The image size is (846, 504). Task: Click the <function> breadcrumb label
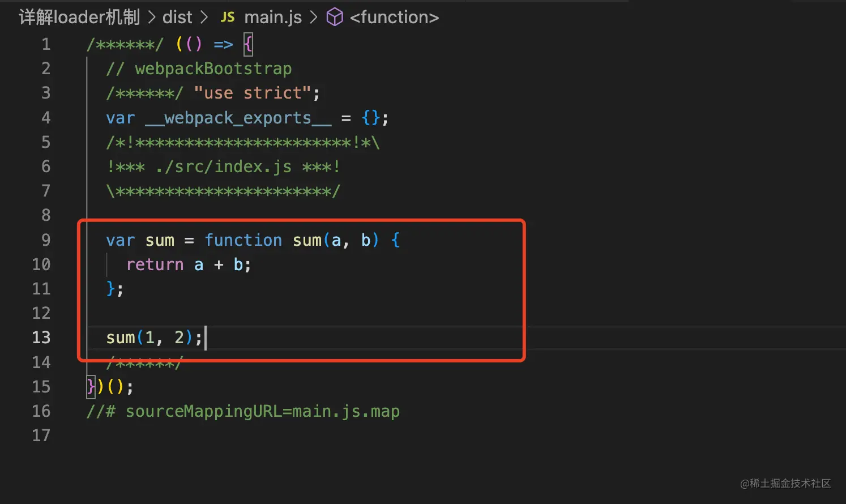pos(395,17)
